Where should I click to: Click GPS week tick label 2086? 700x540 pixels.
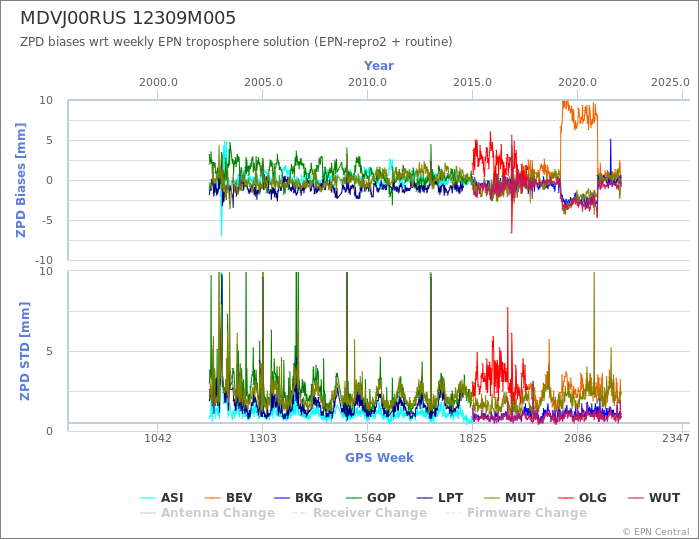coord(578,439)
